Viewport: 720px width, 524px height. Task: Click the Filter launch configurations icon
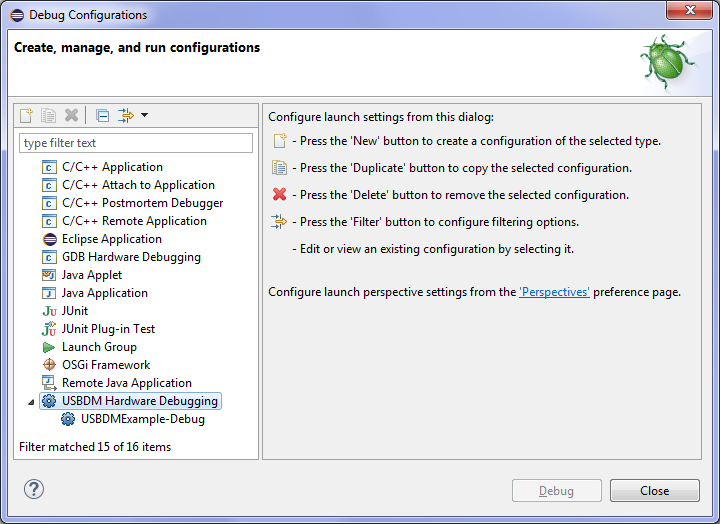(126, 116)
